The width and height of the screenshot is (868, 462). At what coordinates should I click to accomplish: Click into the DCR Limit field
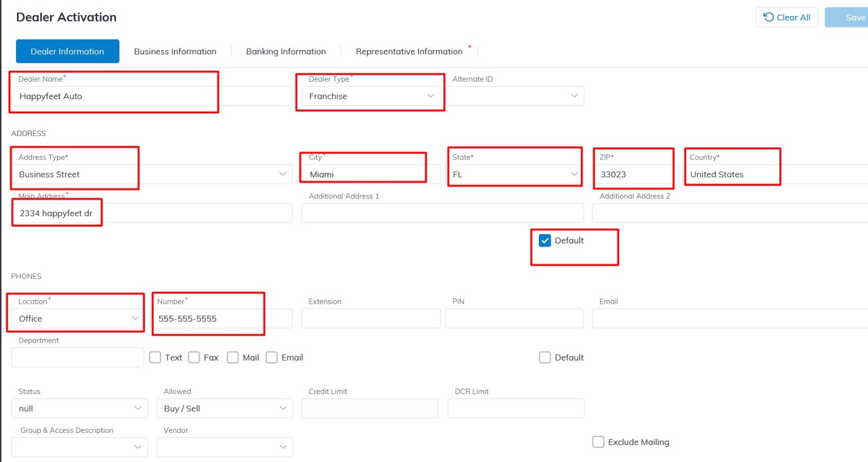click(516, 408)
